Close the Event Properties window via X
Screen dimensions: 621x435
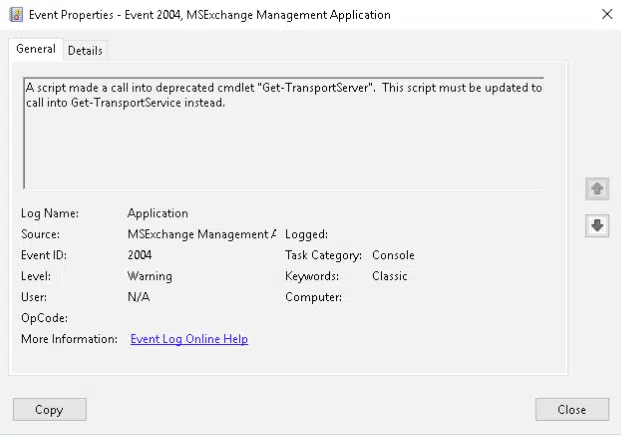tap(607, 14)
